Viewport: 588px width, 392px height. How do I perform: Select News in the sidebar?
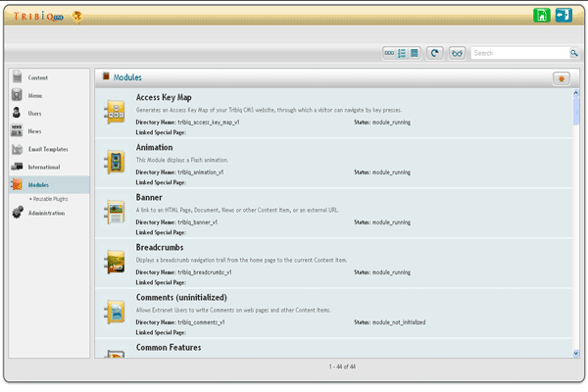pyautogui.click(x=34, y=131)
